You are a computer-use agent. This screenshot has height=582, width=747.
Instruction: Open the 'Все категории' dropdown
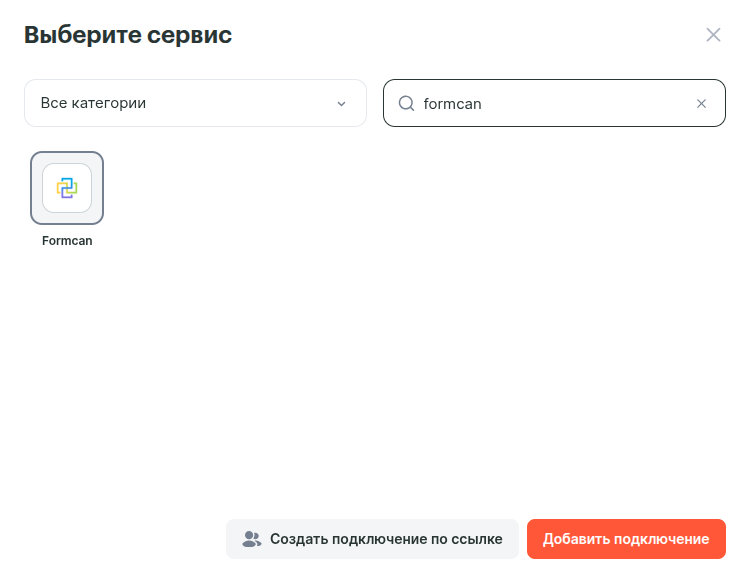coord(195,103)
